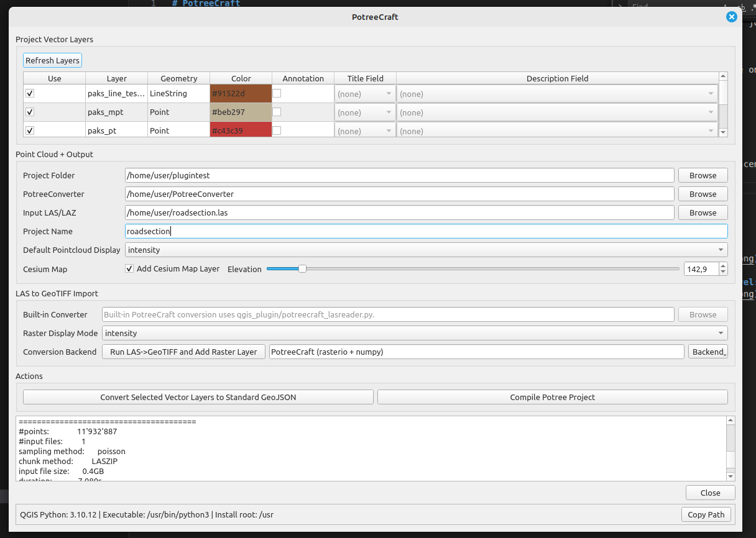Click the Compile Potree Project button
The width and height of the screenshot is (756, 538).
pyautogui.click(x=552, y=397)
